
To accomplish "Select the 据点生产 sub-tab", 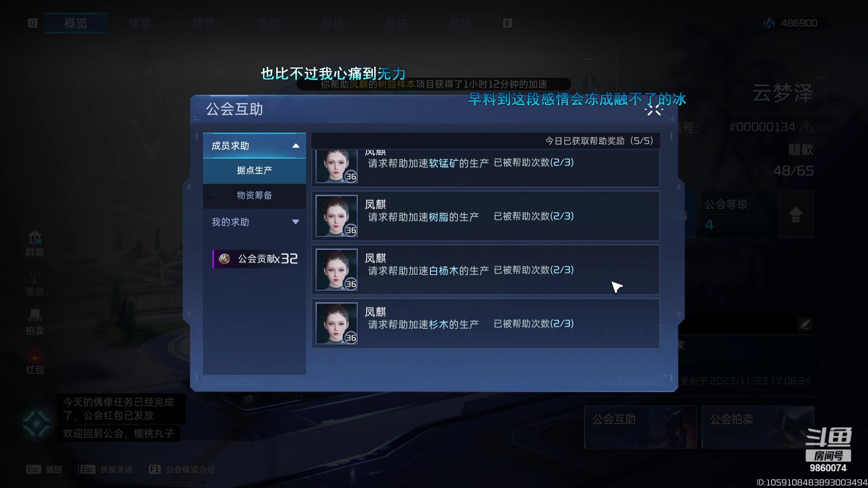I will coord(255,170).
